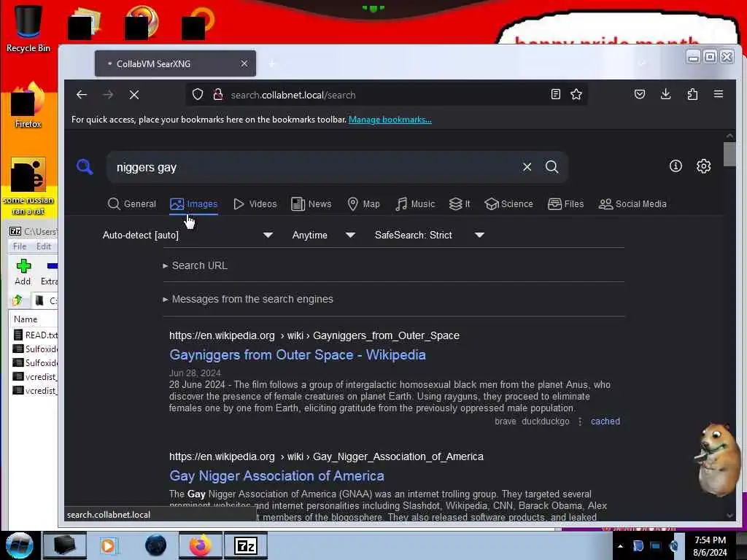
Task: Click the page vertical scrollbar thumb
Action: coord(729,155)
